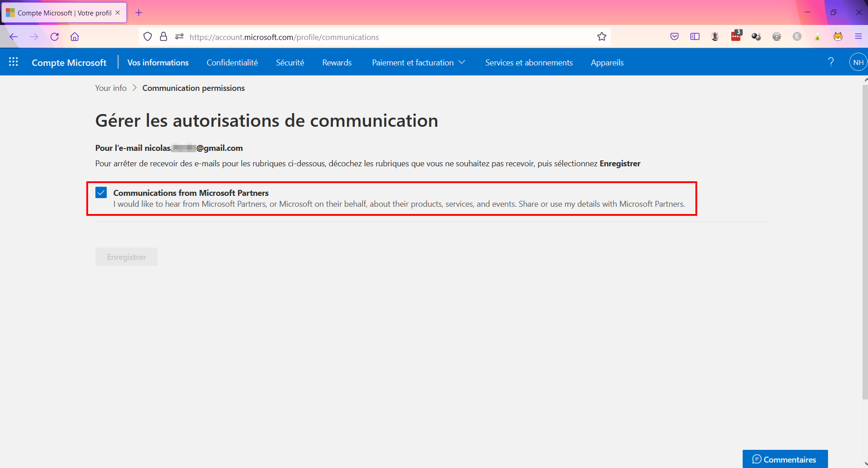Open the NH account avatar menu

[858, 62]
